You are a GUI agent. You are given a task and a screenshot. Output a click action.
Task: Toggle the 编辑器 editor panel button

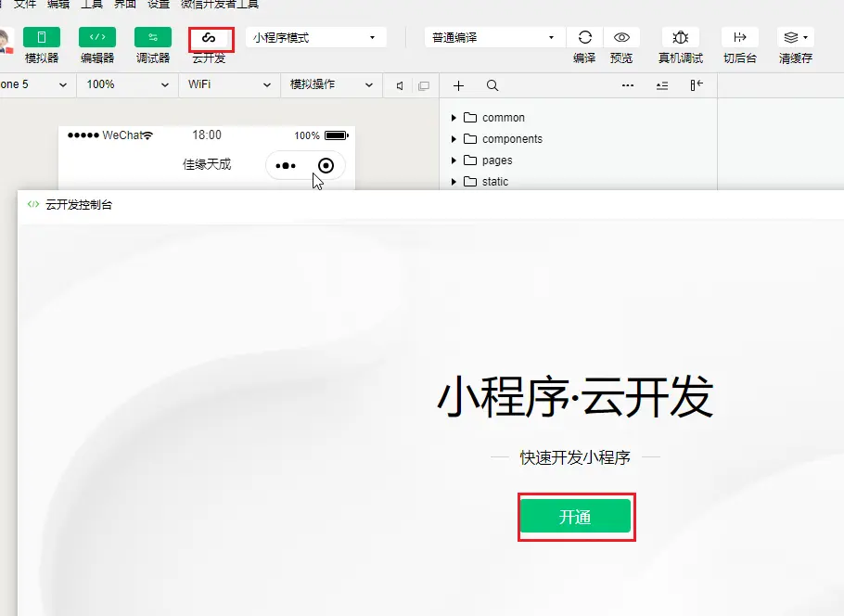tap(97, 37)
